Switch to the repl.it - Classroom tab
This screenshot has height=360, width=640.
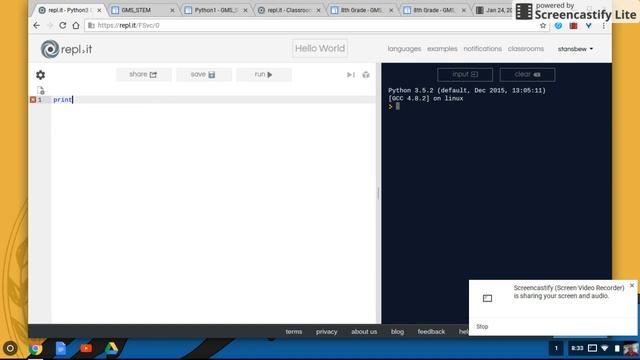[x=289, y=10]
